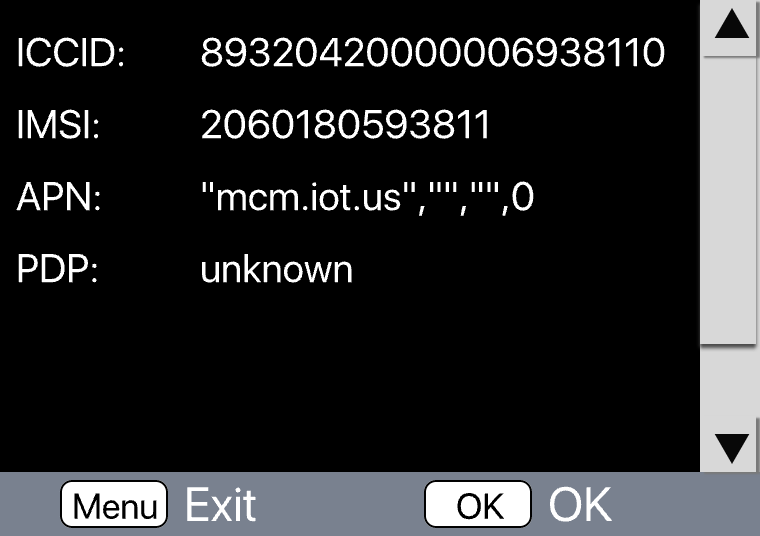The width and height of the screenshot is (760, 536).
Task: Click the OK key button
Action: [x=478, y=504]
